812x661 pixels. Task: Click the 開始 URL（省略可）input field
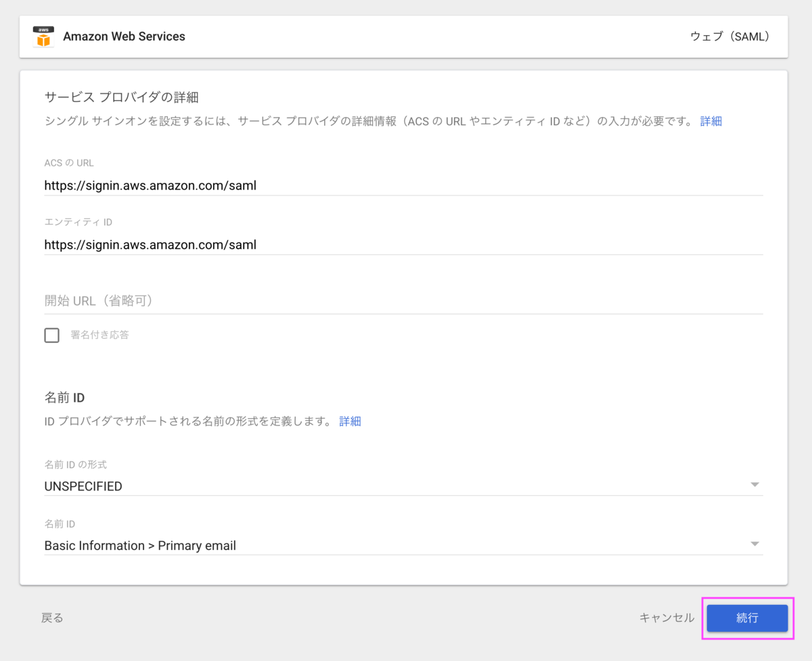tap(271, 300)
